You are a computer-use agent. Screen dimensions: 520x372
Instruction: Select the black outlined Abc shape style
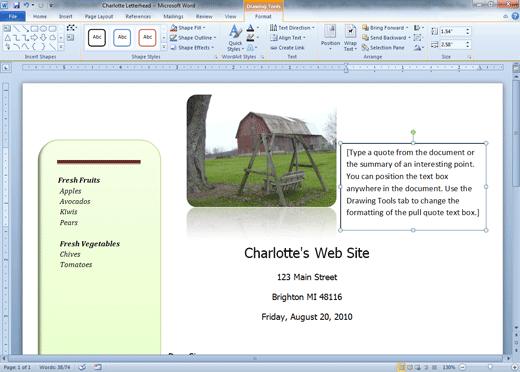(x=97, y=37)
